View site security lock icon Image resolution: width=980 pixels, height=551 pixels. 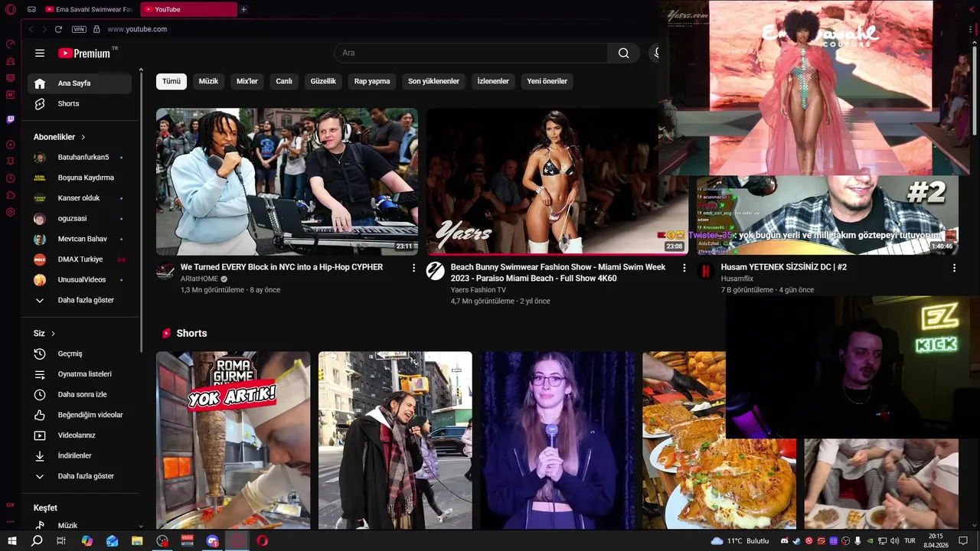[96, 29]
